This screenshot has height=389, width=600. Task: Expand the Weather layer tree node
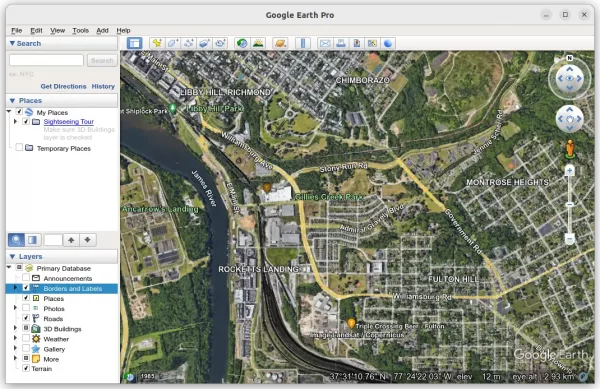15,338
